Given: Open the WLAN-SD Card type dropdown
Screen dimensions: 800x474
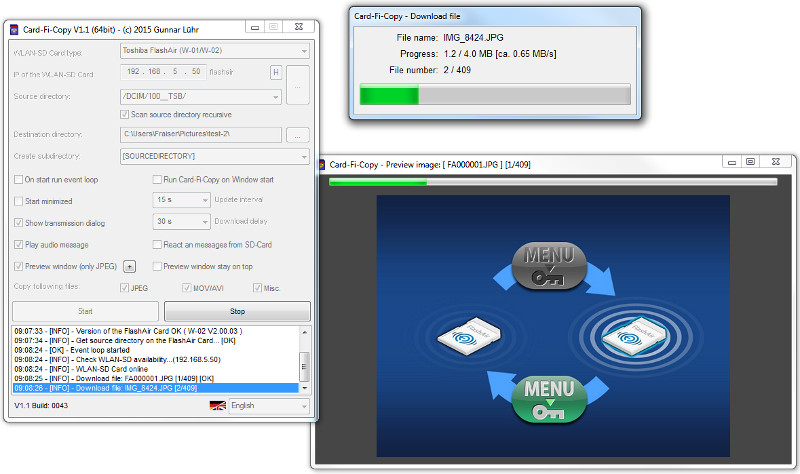Looking at the screenshot, I should 215,51.
